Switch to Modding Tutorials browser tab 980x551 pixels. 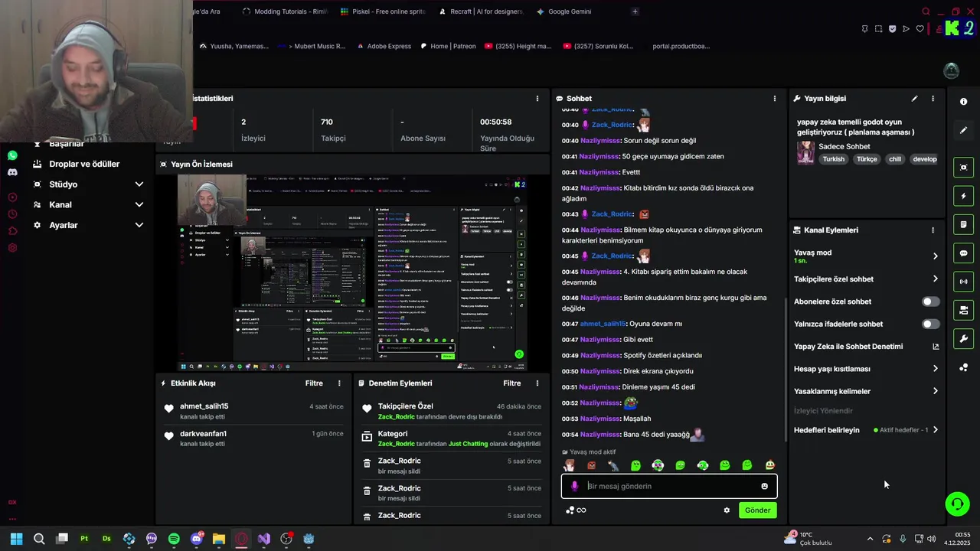[x=283, y=11]
